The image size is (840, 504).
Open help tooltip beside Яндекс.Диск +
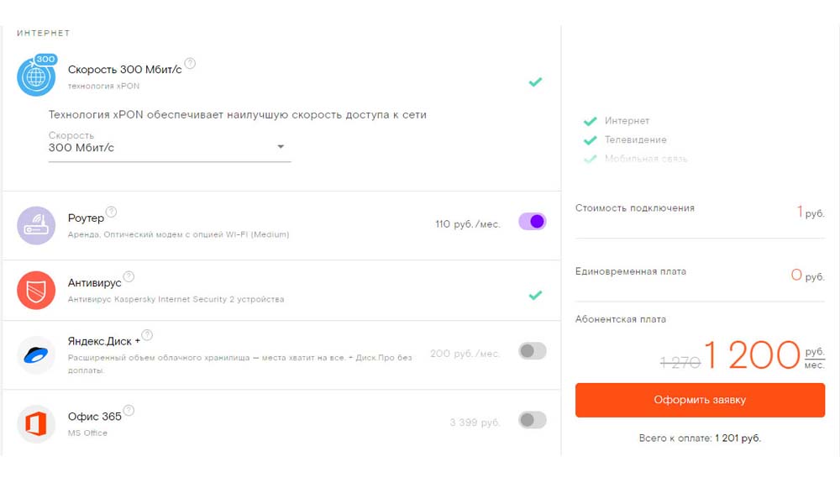pos(147,335)
